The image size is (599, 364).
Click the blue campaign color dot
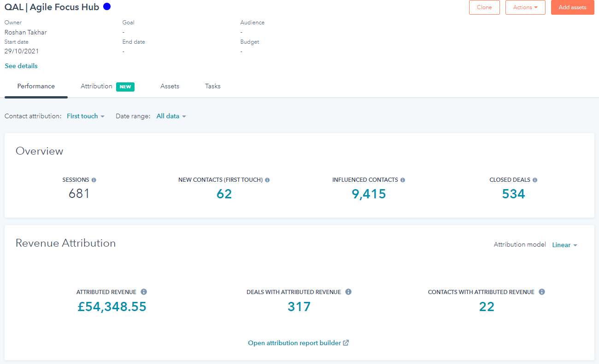[x=107, y=7]
